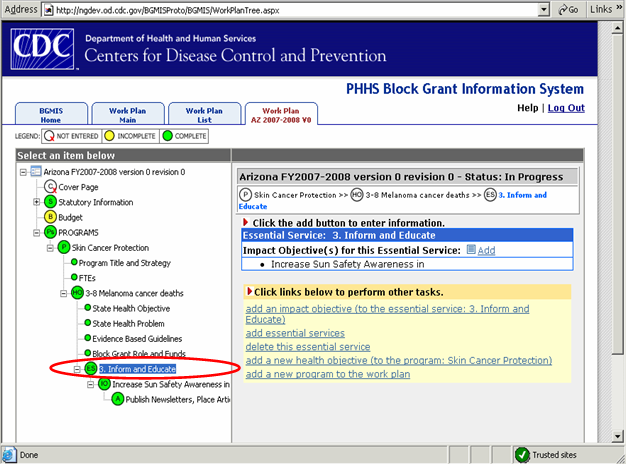Click the Trusted sites checkmark icon in status bar

522,454
